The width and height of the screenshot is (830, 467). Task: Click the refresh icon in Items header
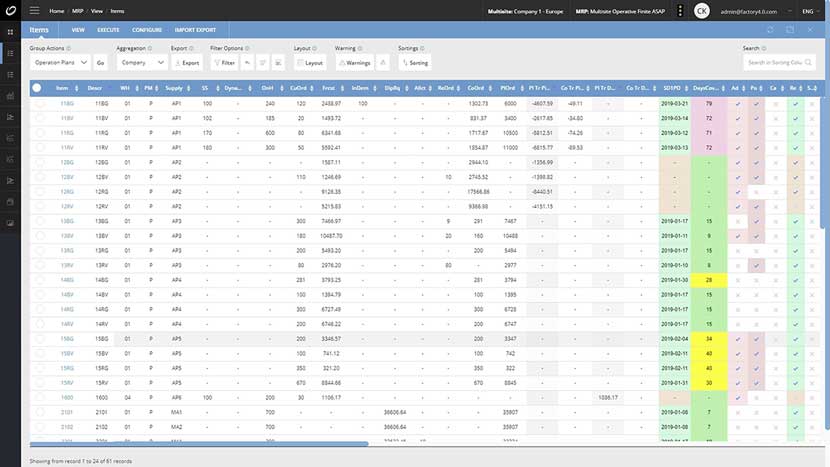tap(770, 30)
